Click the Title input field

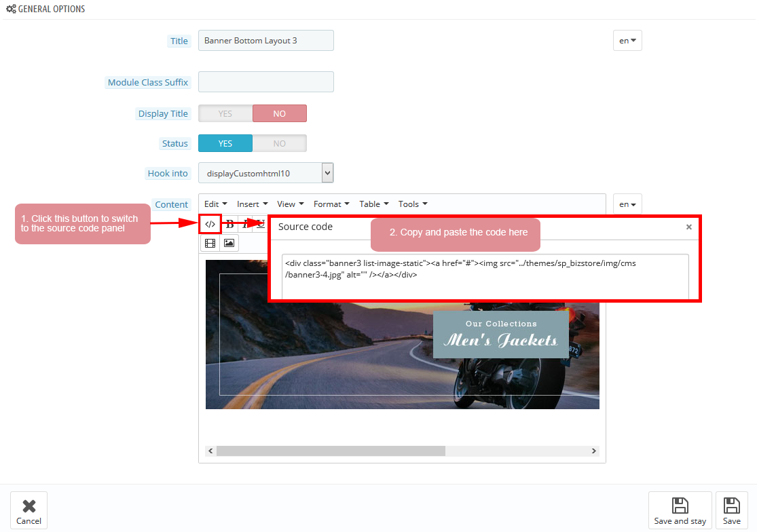click(266, 41)
